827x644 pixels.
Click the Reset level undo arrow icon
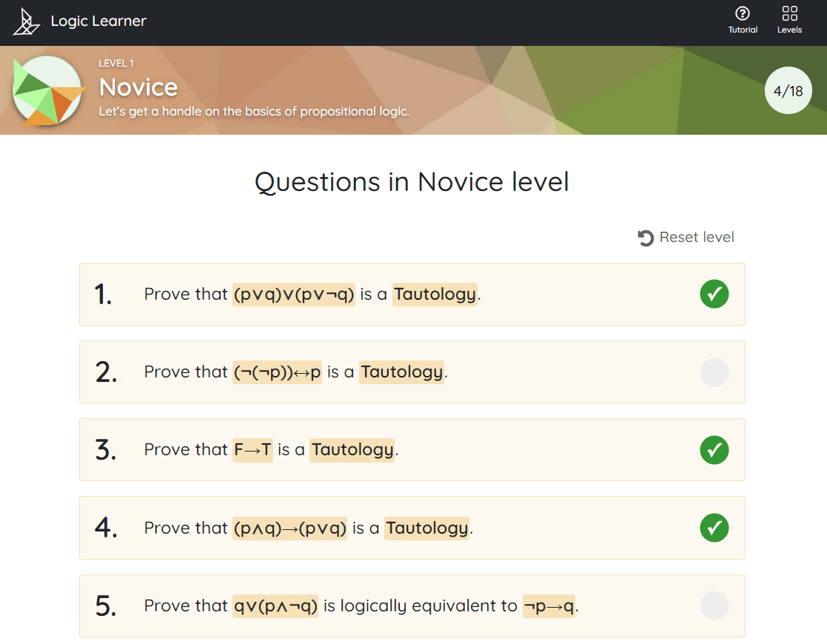point(646,238)
